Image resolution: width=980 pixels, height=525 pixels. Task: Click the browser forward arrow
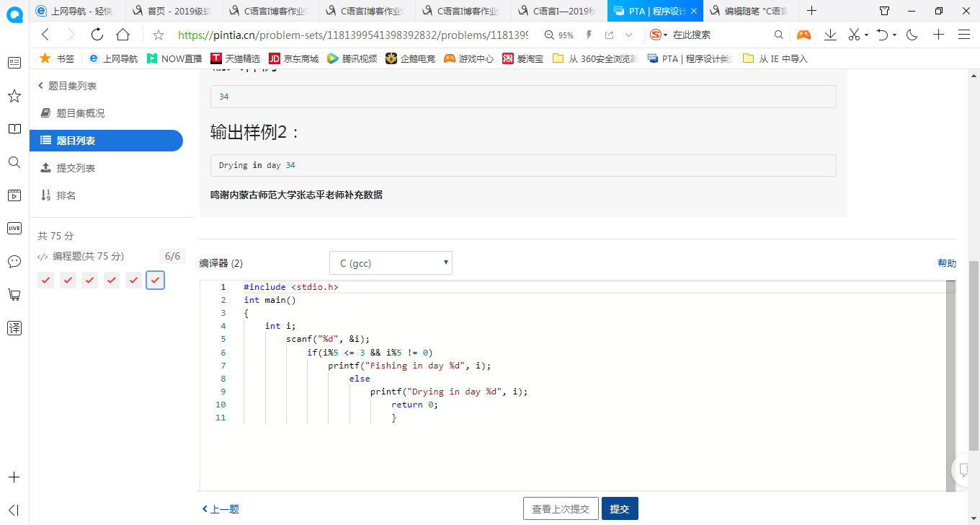(x=71, y=35)
